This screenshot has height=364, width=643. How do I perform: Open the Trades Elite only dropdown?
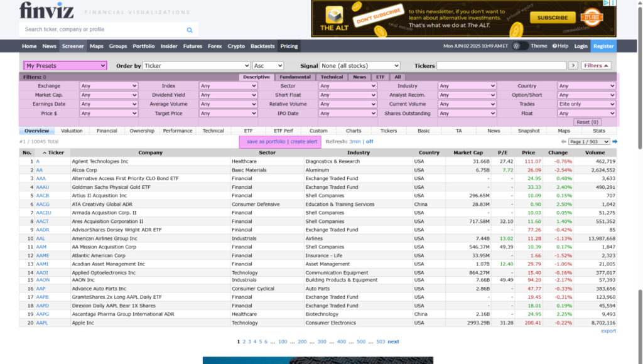pos(586,104)
